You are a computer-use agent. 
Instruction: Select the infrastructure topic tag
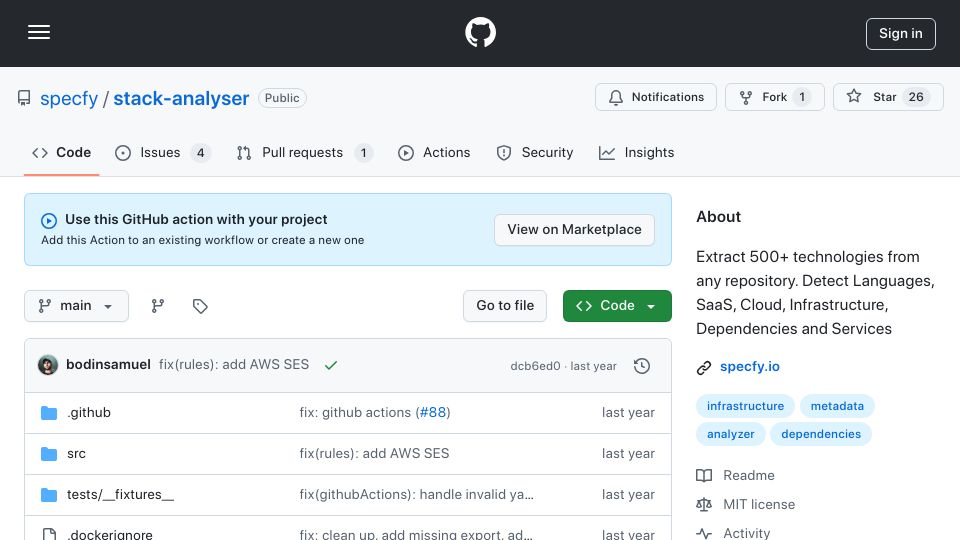click(x=745, y=406)
